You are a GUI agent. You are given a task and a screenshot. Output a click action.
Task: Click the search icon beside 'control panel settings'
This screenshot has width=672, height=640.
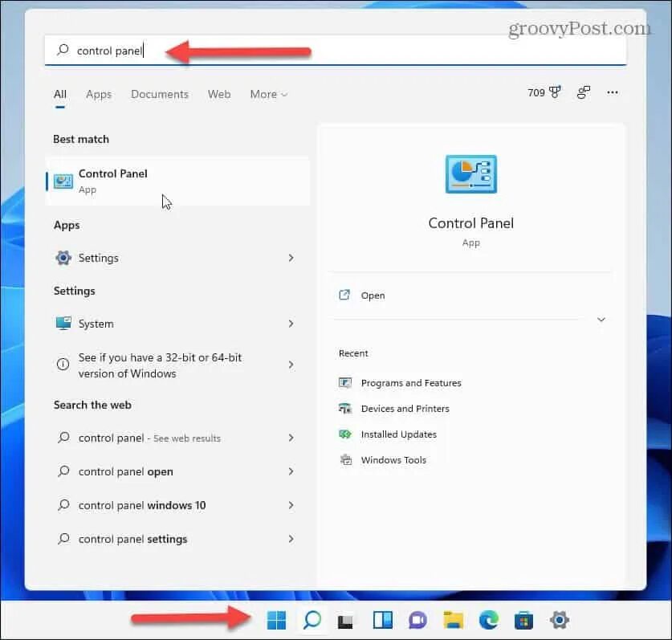(63, 538)
